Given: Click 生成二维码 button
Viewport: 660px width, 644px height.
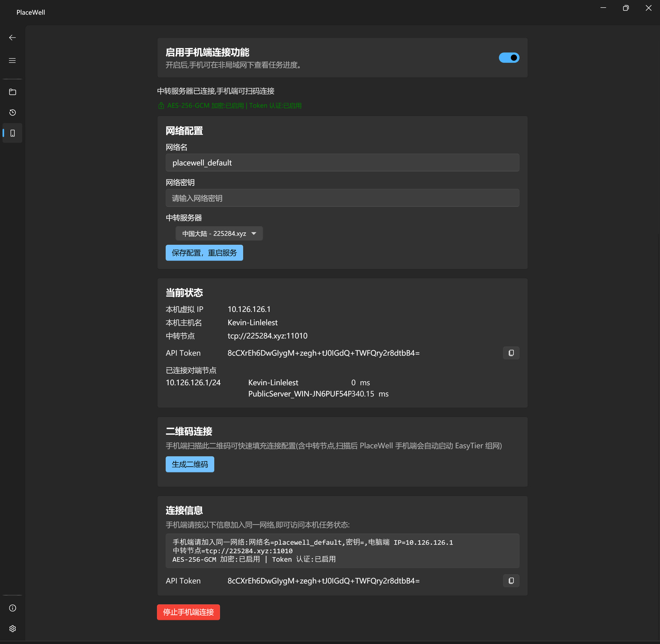Looking at the screenshot, I should pos(190,464).
